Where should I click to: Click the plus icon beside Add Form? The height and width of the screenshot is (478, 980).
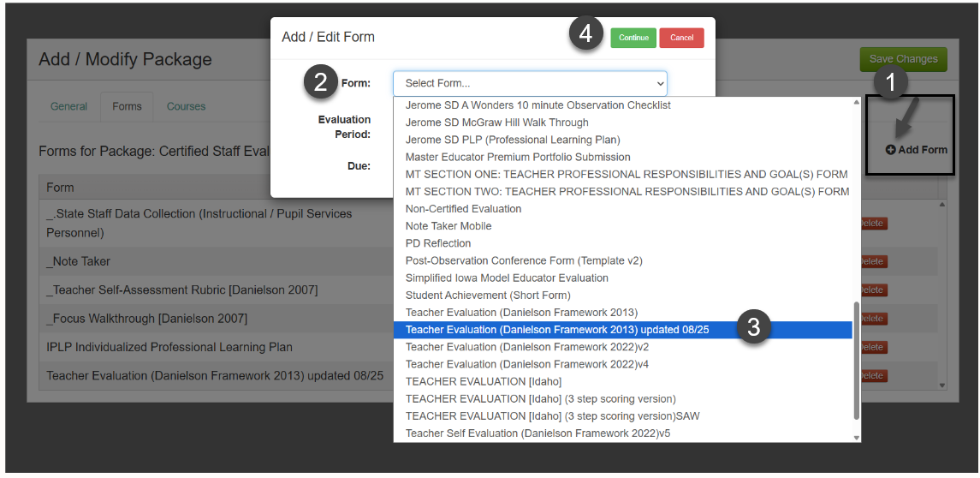tap(891, 150)
